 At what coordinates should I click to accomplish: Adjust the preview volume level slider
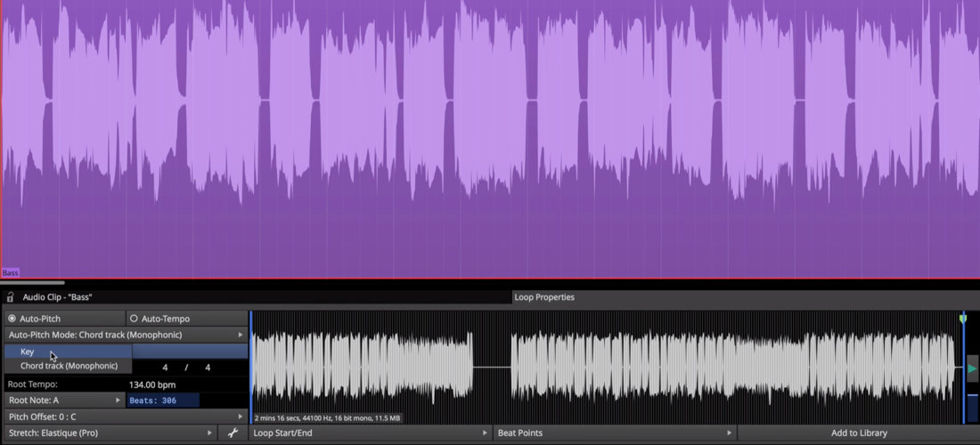[973, 407]
